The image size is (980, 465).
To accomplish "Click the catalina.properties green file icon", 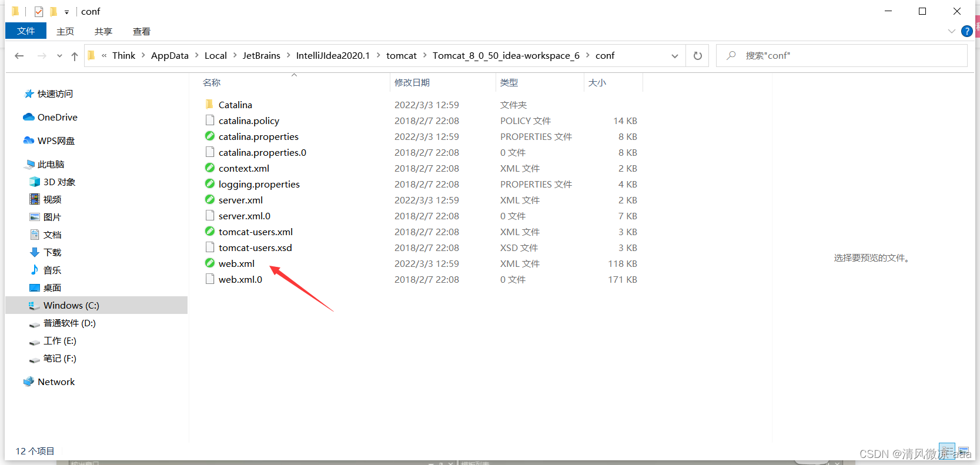I will click(x=210, y=136).
